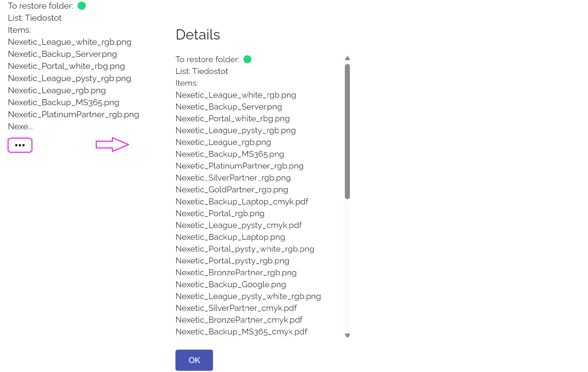Click Nexetic_SilverPartner_cmyk.pdf entry
Screen dimensions: 588x372
tap(236, 308)
